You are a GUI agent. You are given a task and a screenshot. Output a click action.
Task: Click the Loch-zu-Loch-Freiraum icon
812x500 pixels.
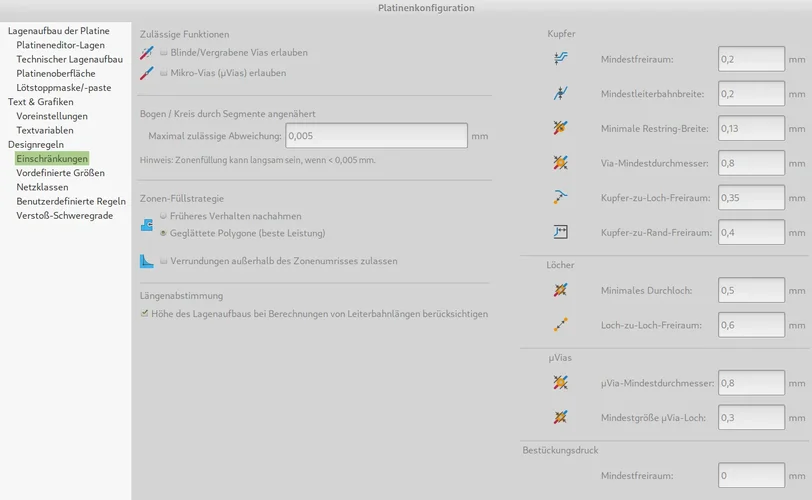[560, 325]
